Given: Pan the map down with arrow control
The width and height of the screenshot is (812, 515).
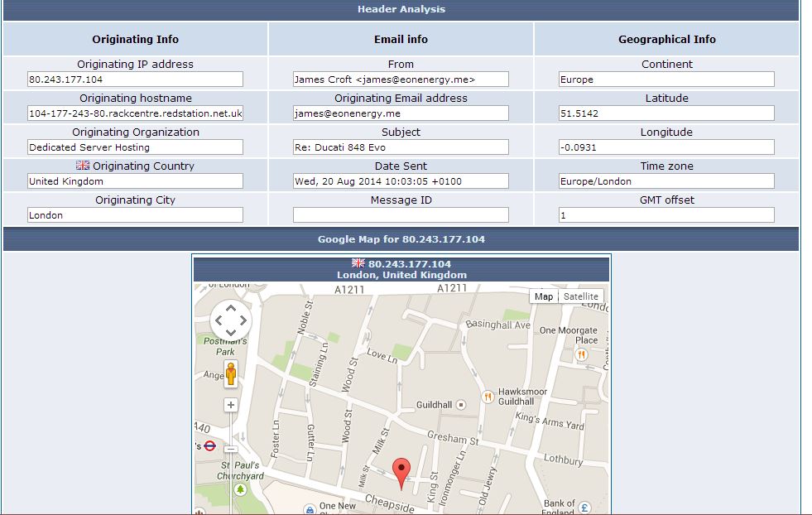Looking at the screenshot, I should click(x=230, y=332).
